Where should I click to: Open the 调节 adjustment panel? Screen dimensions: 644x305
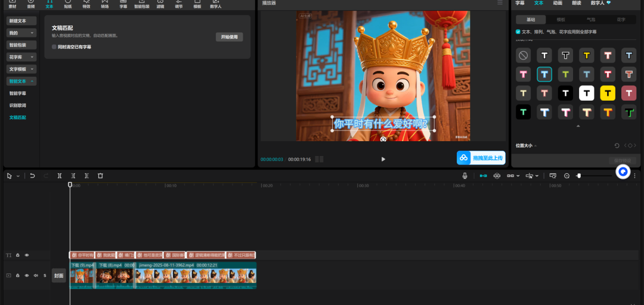pos(179,4)
